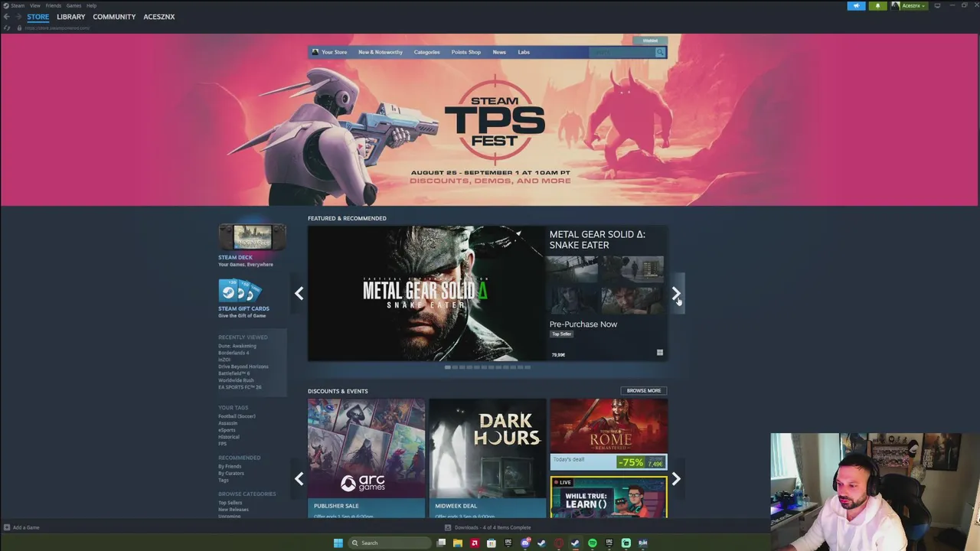The height and width of the screenshot is (551, 980).
Task: Open the ACESZNX profile tab
Action: 158,17
